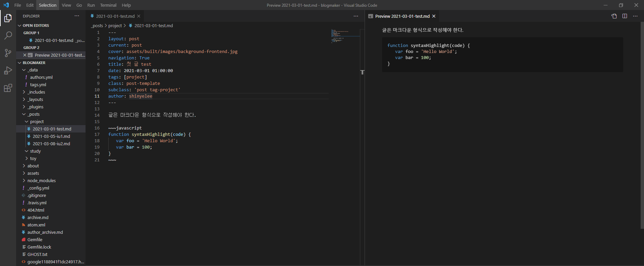Open 2021-03-08-iu2.md file
The width and height of the screenshot is (644, 266).
[x=51, y=144]
